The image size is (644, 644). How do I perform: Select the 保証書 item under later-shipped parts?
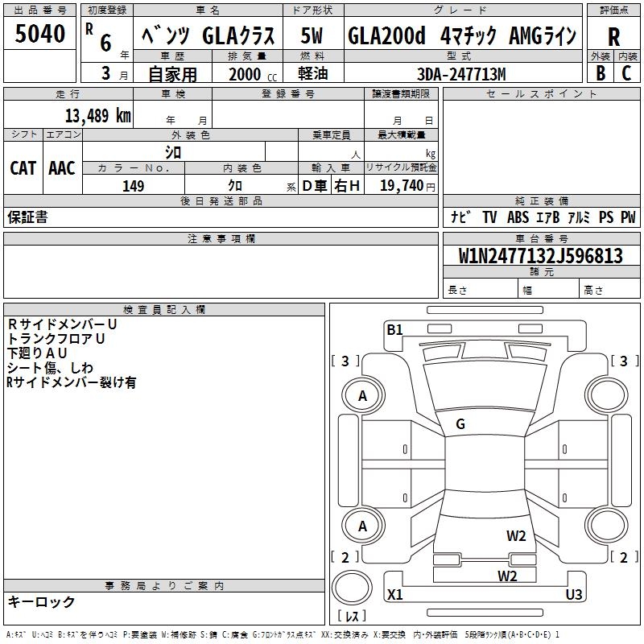click(27, 217)
